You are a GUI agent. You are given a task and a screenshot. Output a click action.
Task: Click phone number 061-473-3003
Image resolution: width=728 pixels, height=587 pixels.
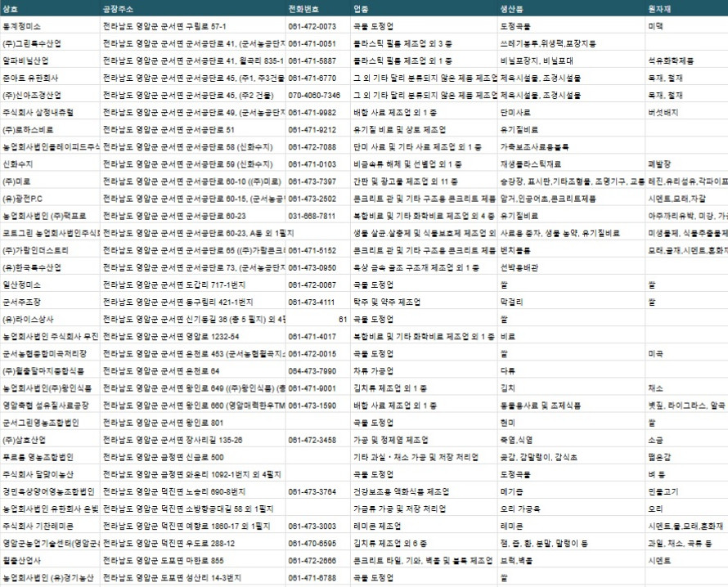click(x=318, y=527)
